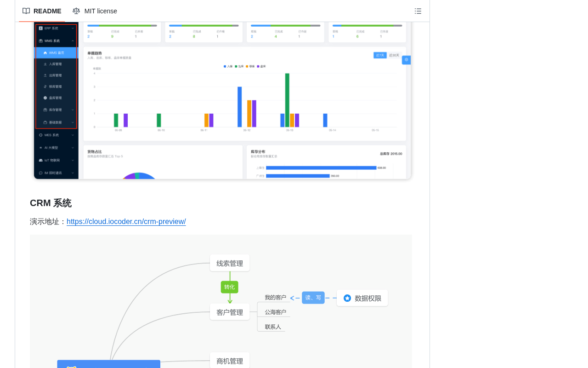The width and height of the screenshot is (588, 368).
Task: Click the 出库管理 menu label
Action: point(55,75)
